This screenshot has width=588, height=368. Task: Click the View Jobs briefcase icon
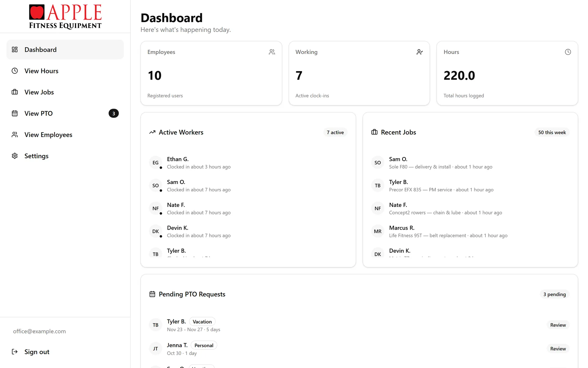[15, 92]
